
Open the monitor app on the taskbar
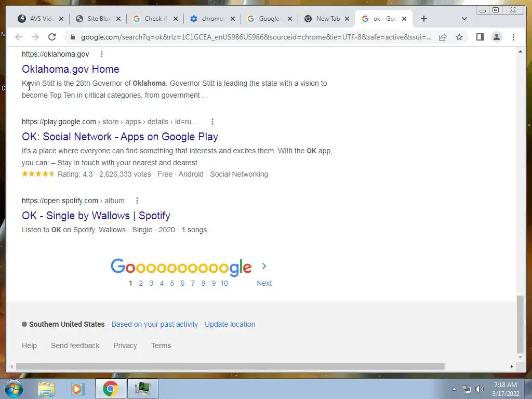point(142,389)
